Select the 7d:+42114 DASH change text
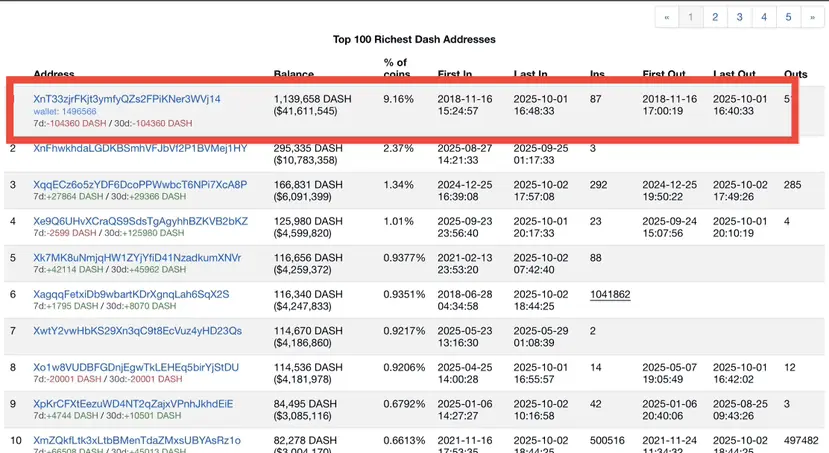 click(x=68, y=269)
